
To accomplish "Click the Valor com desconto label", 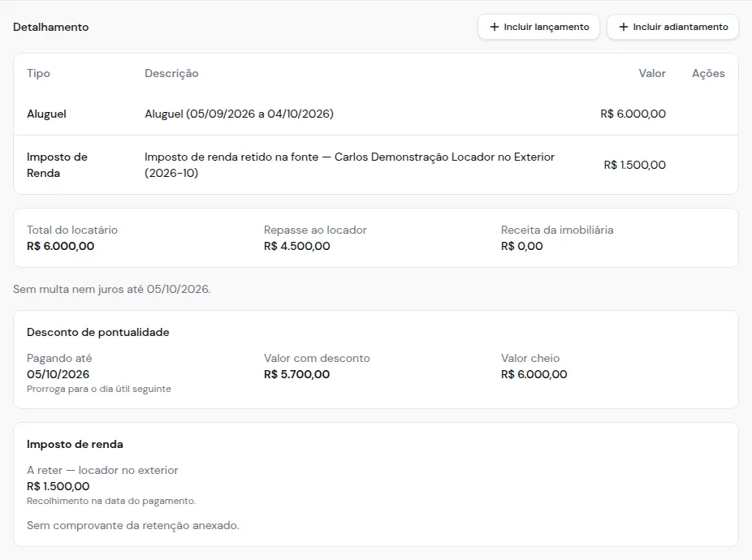I will pyautogui.click(x=317, y=358).
